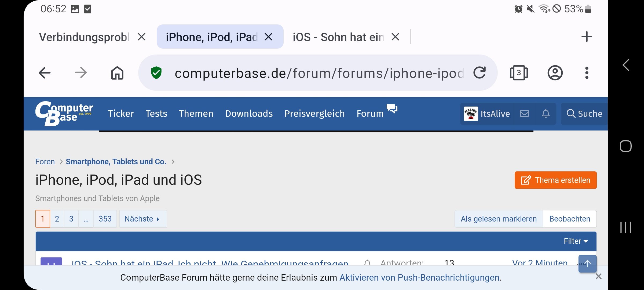Open new browser tab with plus

pyautogui.click(x=587, y=37)
